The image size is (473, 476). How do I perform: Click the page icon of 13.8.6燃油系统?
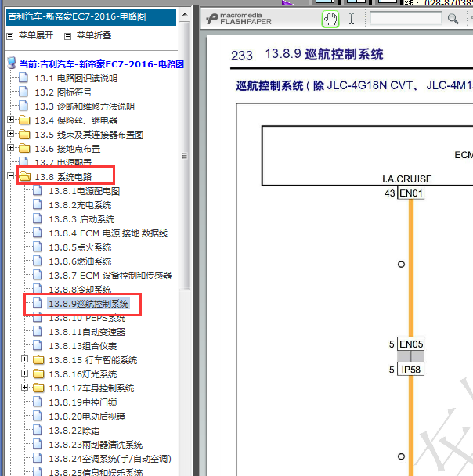point(38,261)
